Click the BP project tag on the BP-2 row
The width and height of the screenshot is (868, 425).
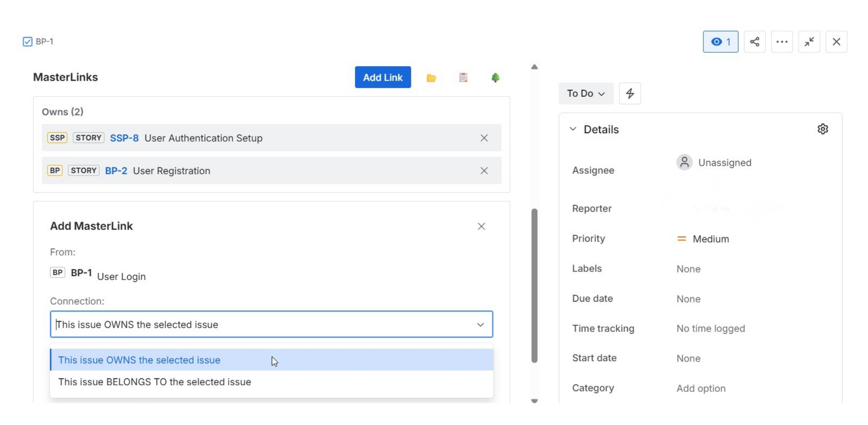tap(55, 170)
